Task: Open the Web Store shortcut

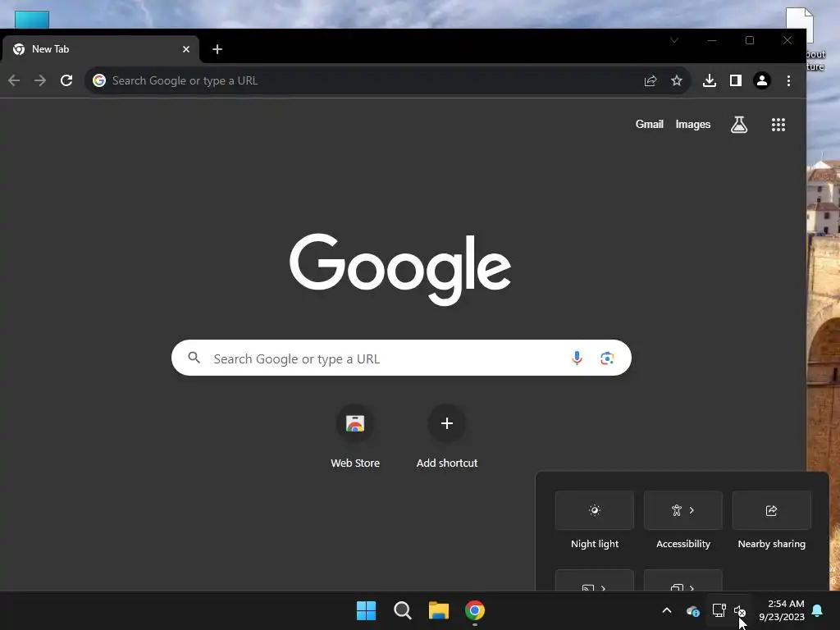Action: 354,437
